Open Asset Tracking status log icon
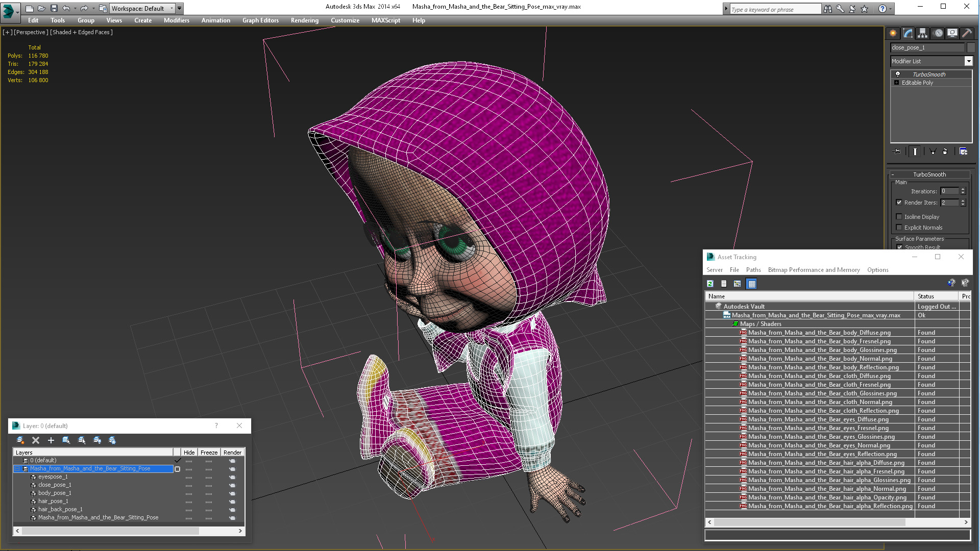980x551 pixels. coord(724,284)
